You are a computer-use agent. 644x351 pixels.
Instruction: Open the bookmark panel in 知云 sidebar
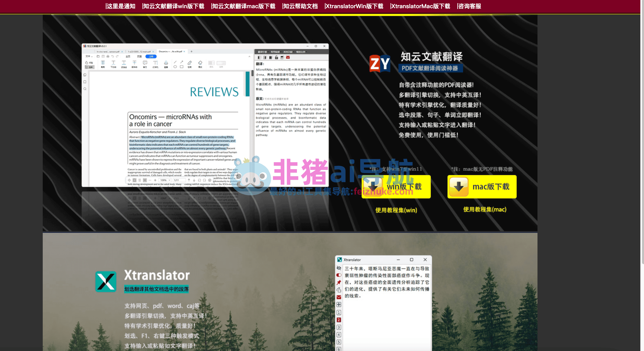point(85,82)
